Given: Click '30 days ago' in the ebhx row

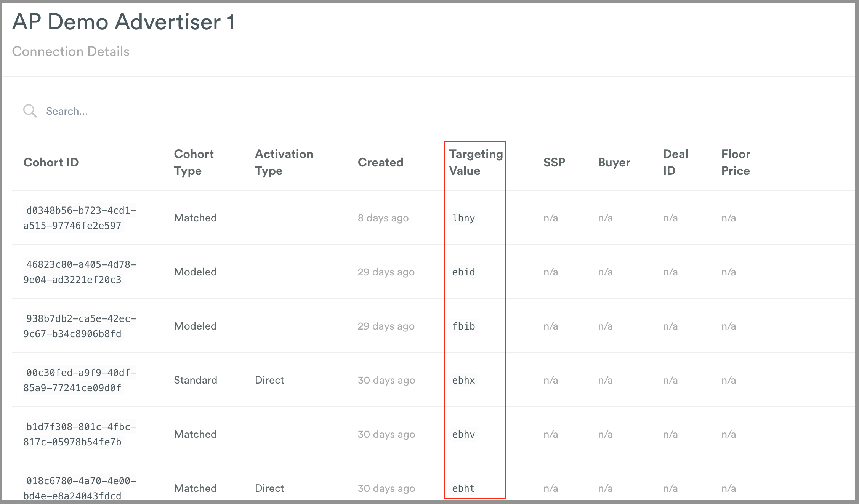Looking at the screenshot, I should coord(386,380).
